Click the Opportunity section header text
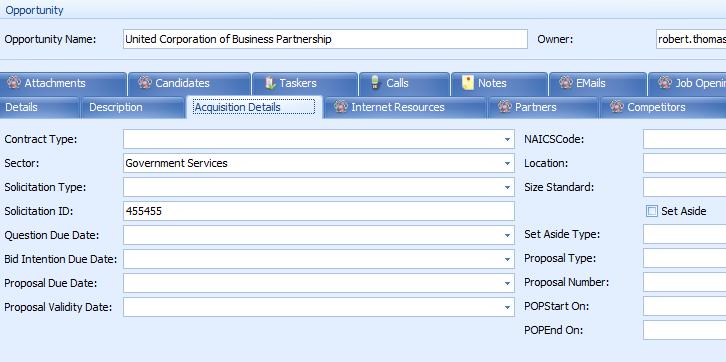This screenshot has height=362, width=726. (34, 10)
